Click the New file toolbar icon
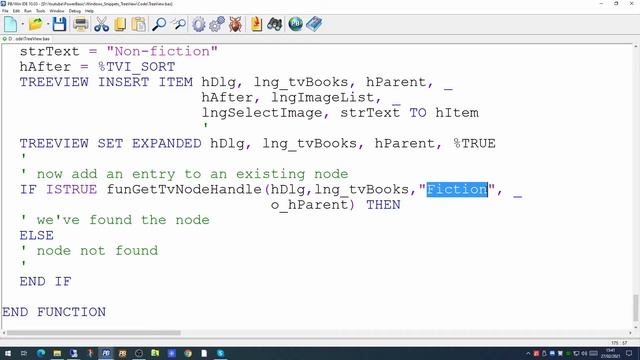Viewport: 640px width, 360px height. pyautogui.click(x=11, y=24)
